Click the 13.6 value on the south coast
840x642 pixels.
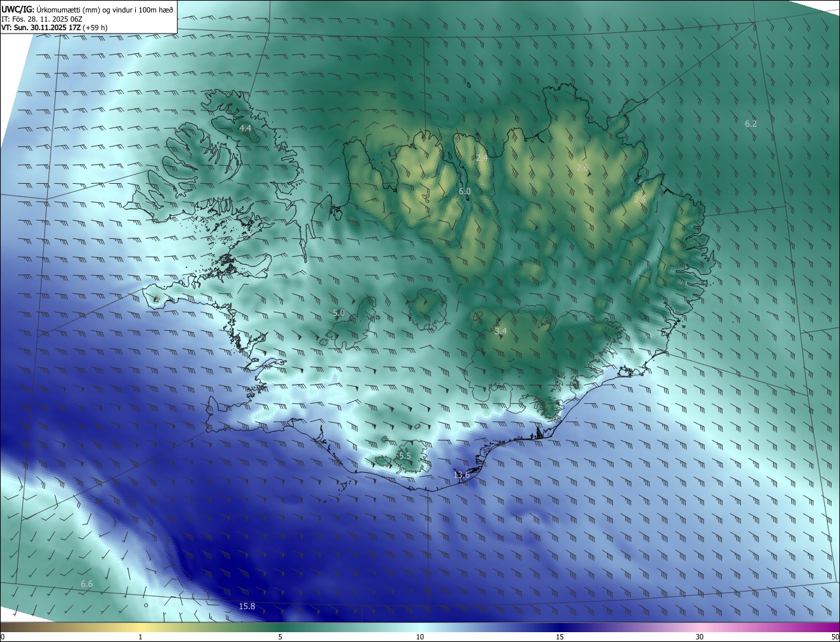pos(461,475)
